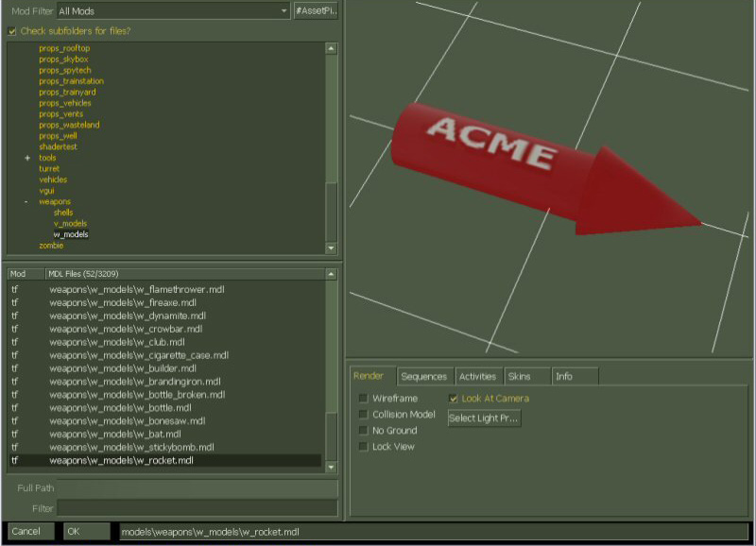The image size is (756, 546).
Task: Switch to the Render tab
Action: [x=372, y=376]
